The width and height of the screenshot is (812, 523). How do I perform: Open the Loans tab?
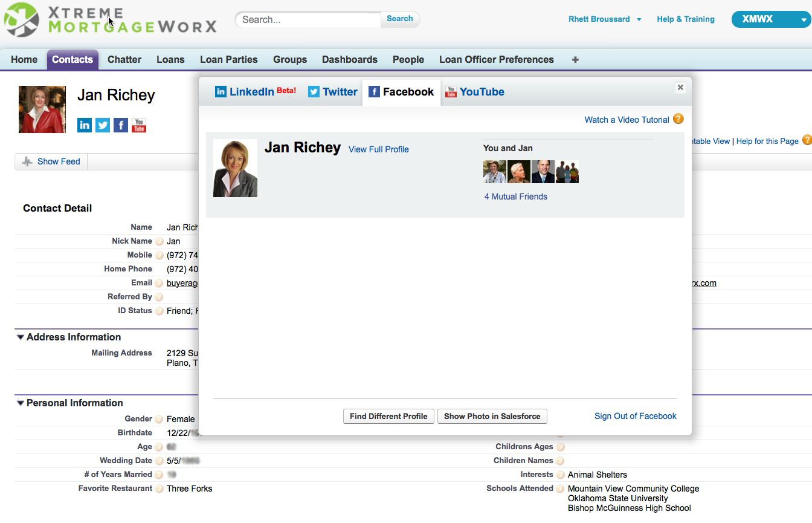click(x=170, y=59)
